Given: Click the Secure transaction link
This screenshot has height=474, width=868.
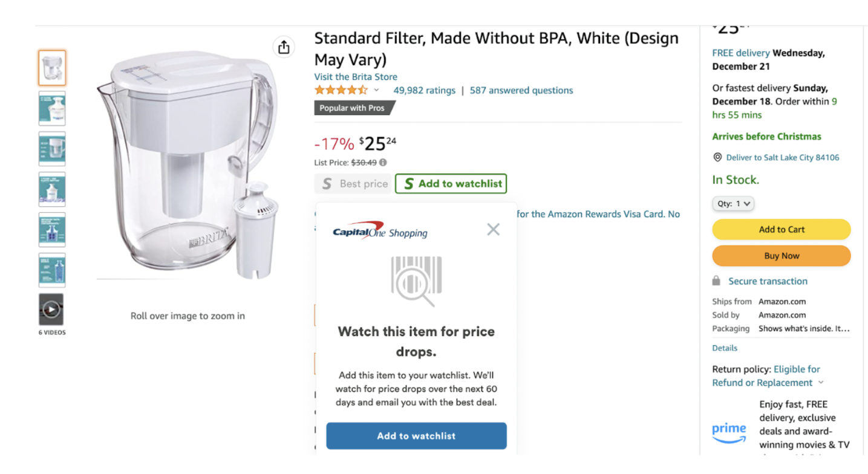Looking at the screenshot, I should [x=768, y=281].
